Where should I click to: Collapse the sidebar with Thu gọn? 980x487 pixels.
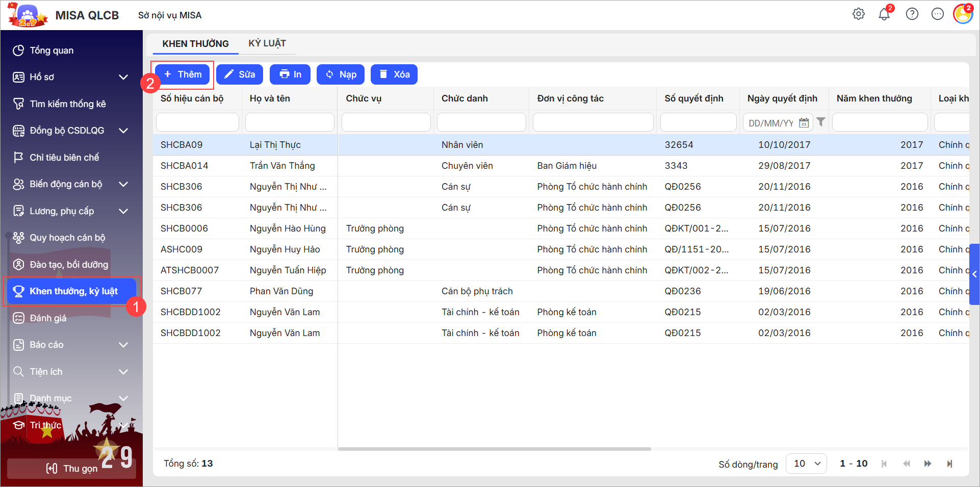click(71, 469)
